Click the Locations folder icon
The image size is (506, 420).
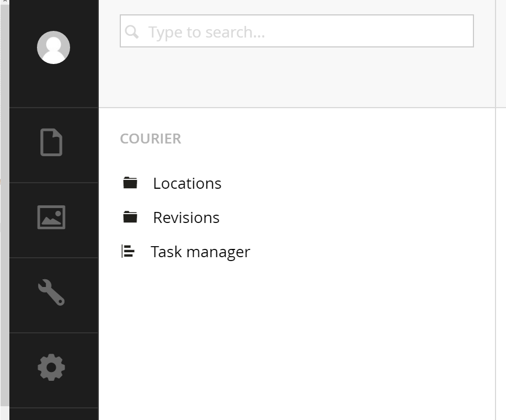[130, 183]
